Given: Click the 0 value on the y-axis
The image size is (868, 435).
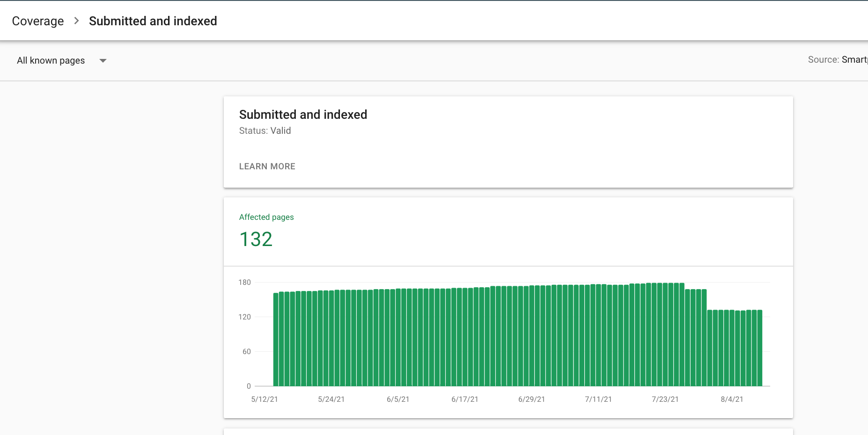Looking at the screenshot, I should [x=249, y=386].
